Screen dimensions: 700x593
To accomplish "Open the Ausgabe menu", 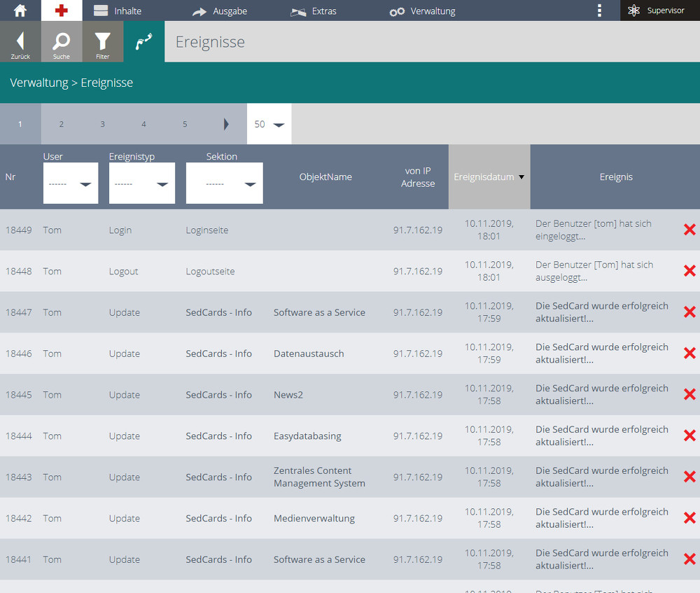I will (x=219, y=11).
